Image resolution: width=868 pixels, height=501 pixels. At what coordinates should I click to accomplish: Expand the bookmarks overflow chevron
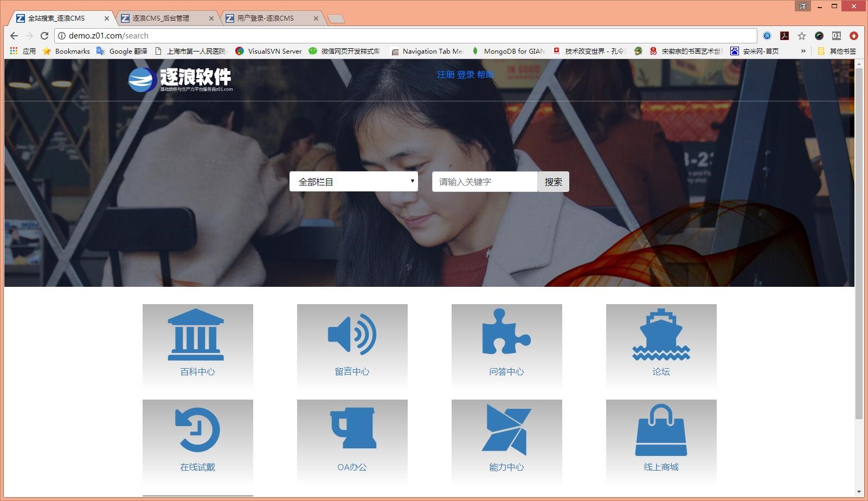[x=803, y=51]
